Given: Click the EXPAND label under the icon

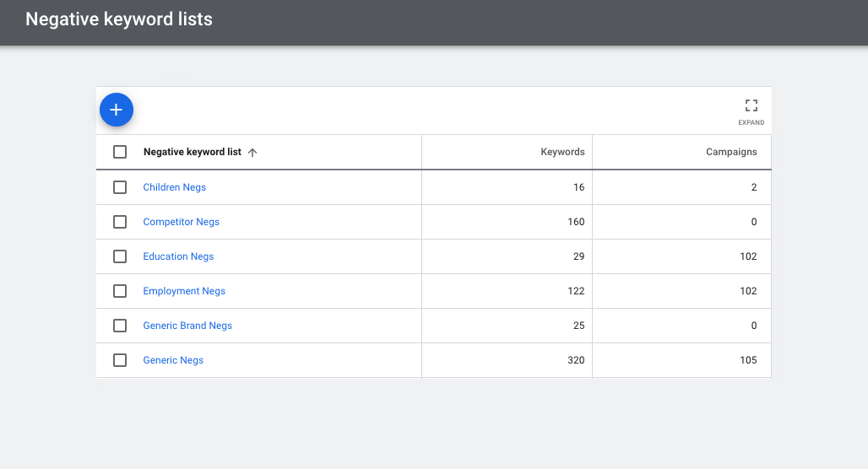Looking at the screenshot, I should click(x=751, y=123).
